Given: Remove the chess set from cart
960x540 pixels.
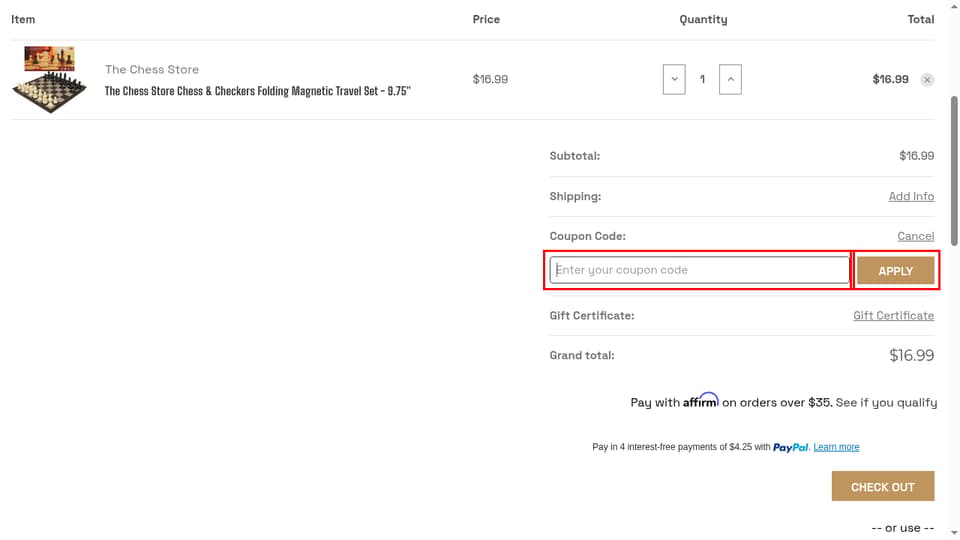Looking at the screenshot, I should (927, 80).
